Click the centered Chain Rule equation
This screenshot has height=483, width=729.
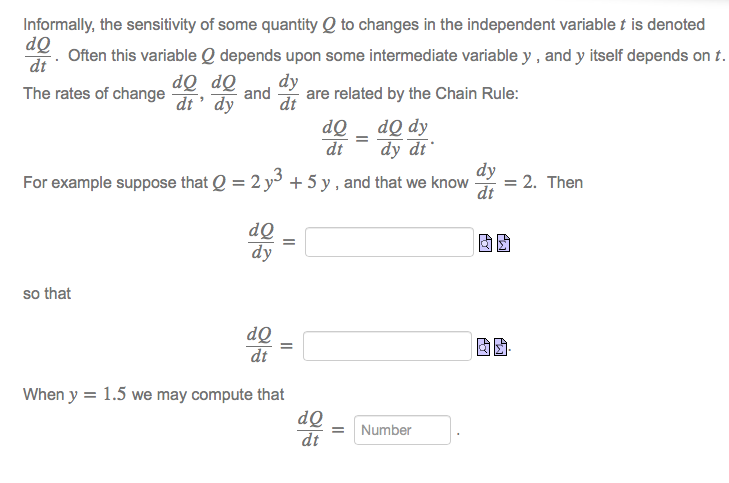tap(378, 138)
